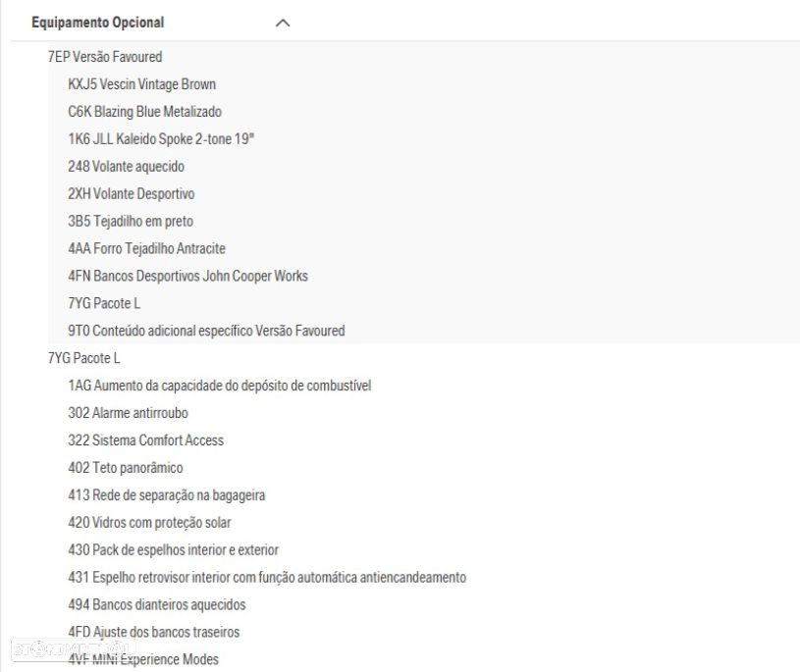Click 9T0 Conteúdo adicional específico item
The height and width of the screenshot is (672, 800).
click(x=207, y=332)
